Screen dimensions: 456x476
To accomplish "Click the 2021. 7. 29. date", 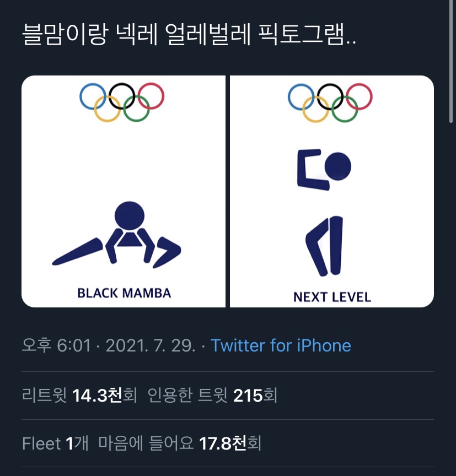I will 150,346.
